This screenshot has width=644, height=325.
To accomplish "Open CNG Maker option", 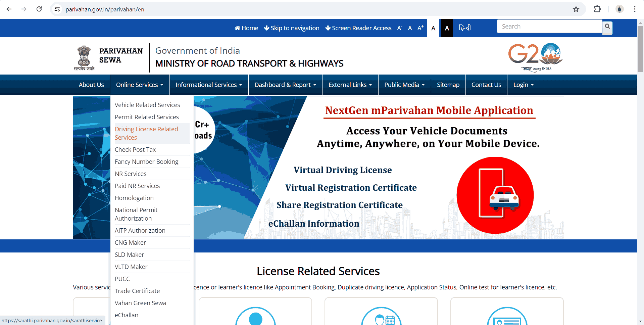I will pyautogui.click(x=152, y=242).
